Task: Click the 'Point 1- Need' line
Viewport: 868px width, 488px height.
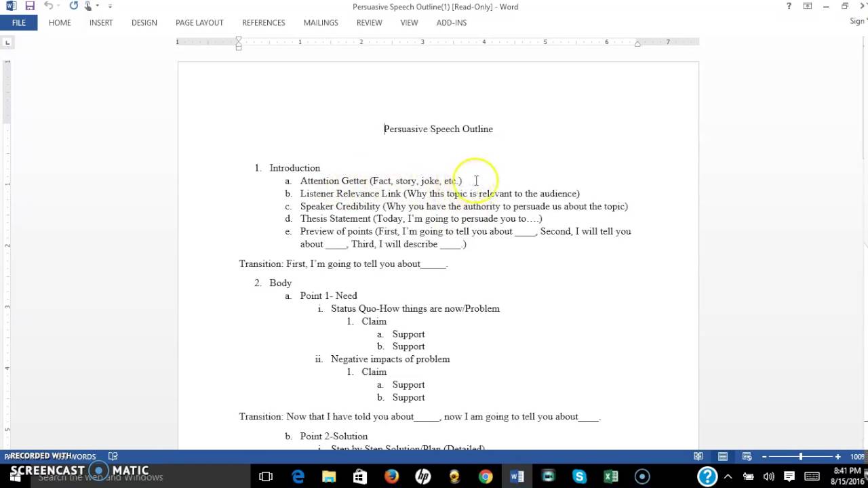Action: (328, 296)
